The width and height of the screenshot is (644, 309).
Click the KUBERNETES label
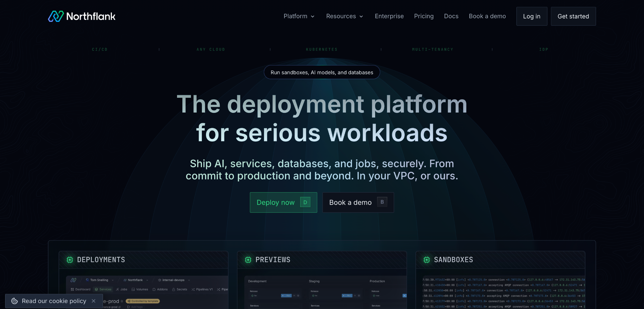click(x=322, y=50)
